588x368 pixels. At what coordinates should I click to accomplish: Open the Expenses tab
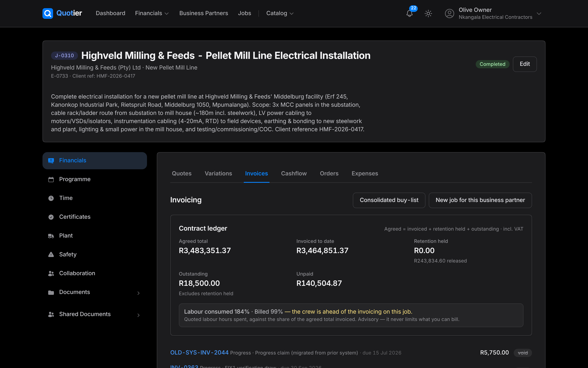[365, 174]
